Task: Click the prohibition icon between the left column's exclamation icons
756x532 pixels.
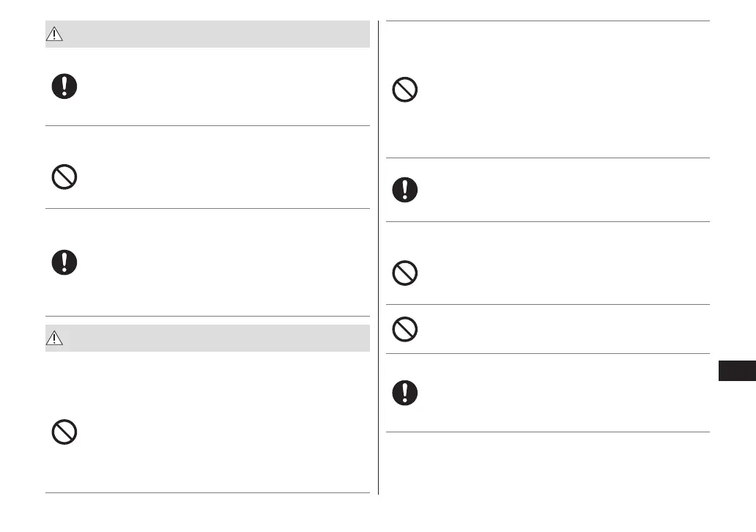Action: [64, 177]
